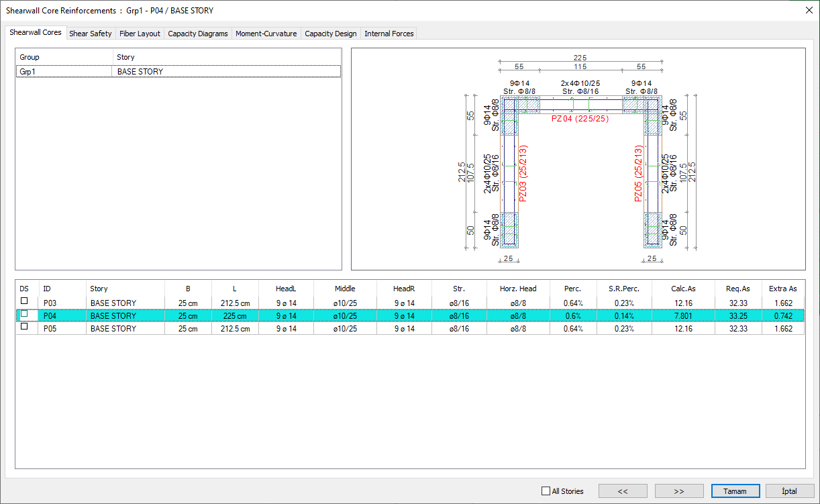The height and width of the screenshot is (504, 820).
Task: Select the Moment-Curvature tab
Action: click(266, 34)
